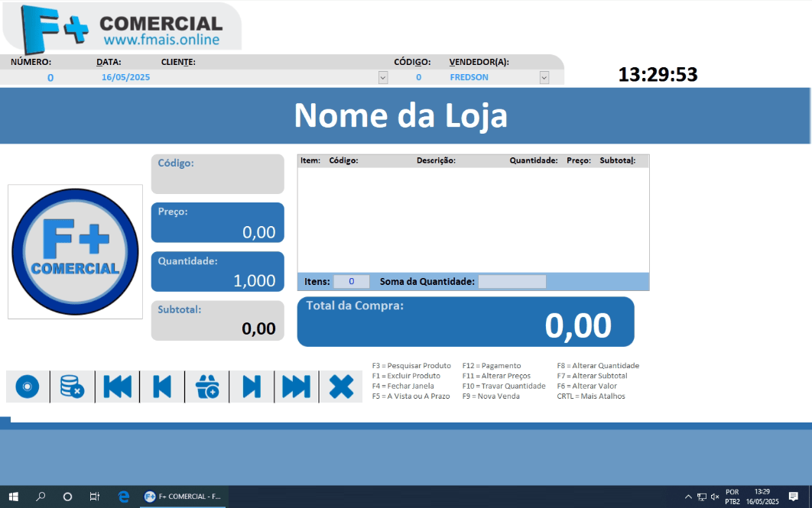Click the basket with plus icon
Screen dimensions: 812x508
point(207,387)
